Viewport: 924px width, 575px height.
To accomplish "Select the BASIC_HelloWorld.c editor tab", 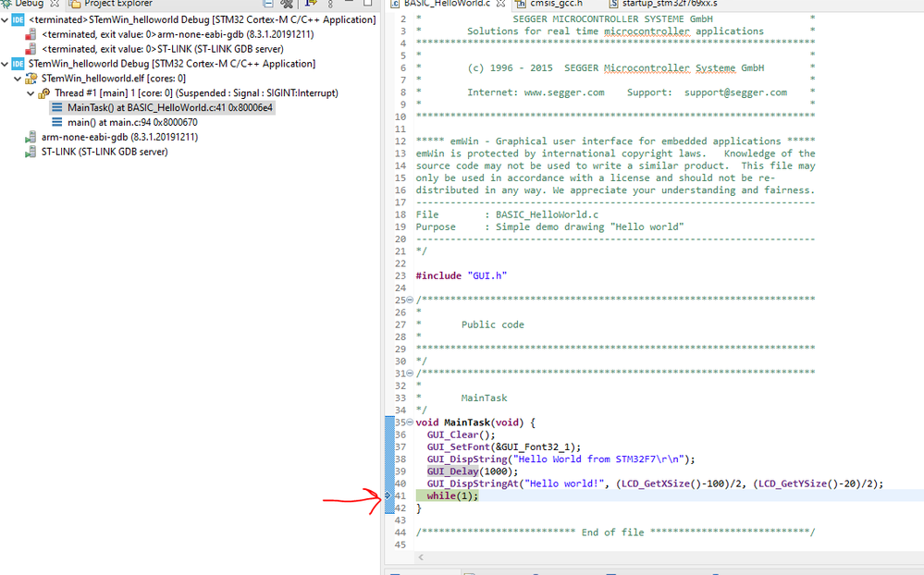I will coord(447,4).
